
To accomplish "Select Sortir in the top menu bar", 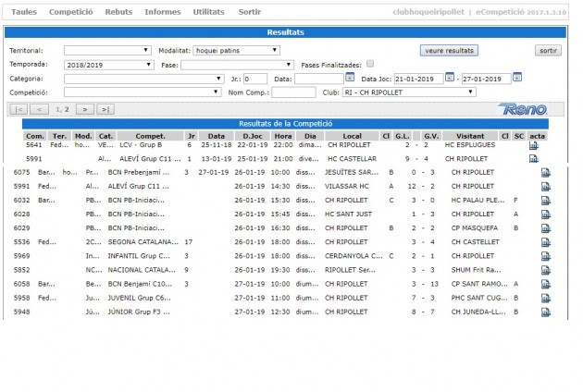I will click(x=250, y=12).
